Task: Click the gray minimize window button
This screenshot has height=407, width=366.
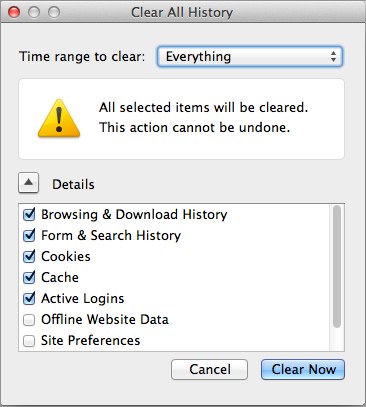Action: click(x=34, y=12)
